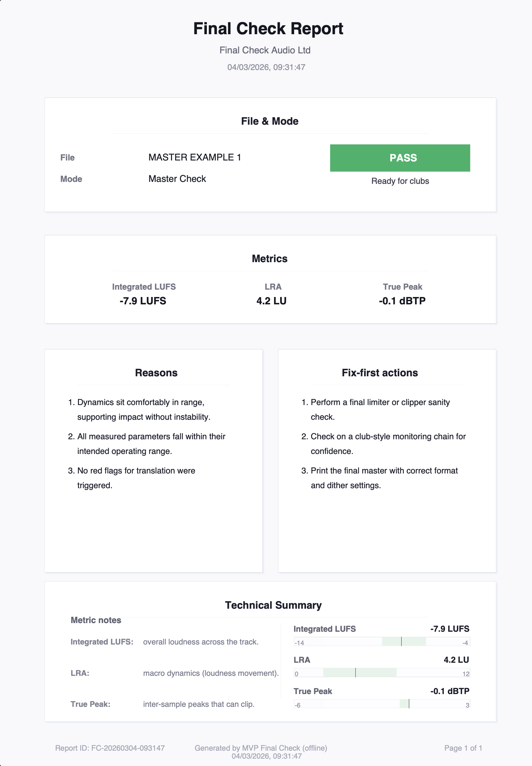Image resolution: width=532 pixels, height=766 pixels.
Task: Click the Ready for clubs status text
Action: [400, 181]
